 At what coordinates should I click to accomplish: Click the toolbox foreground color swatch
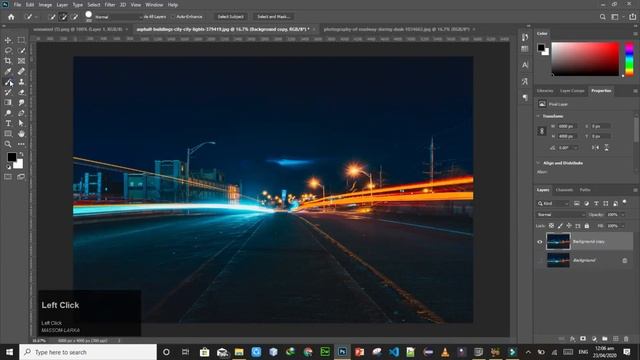tap(11, 157)
